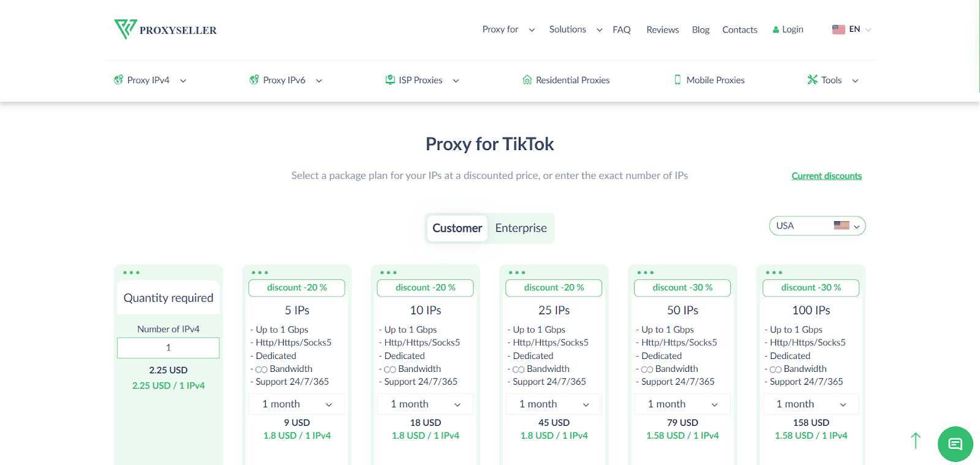Open Residential Proxies section
This screenshot has width=980, height=465.
click(x=566, y=80)
